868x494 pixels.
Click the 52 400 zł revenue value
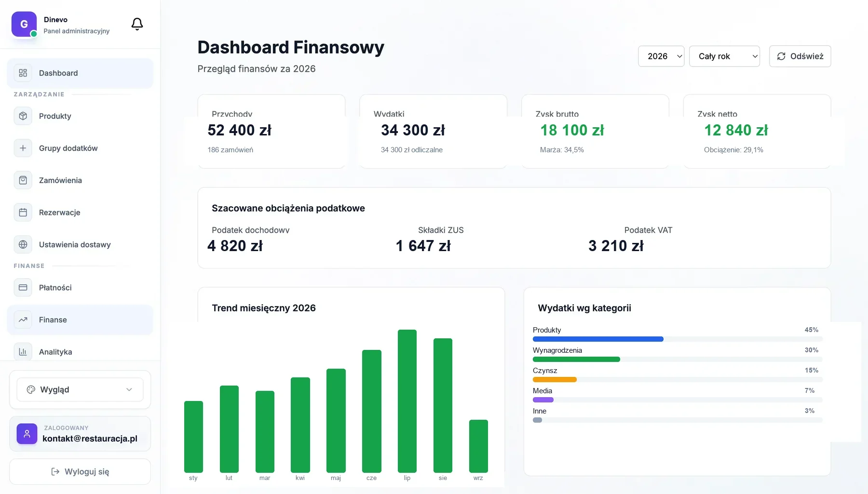239,130
